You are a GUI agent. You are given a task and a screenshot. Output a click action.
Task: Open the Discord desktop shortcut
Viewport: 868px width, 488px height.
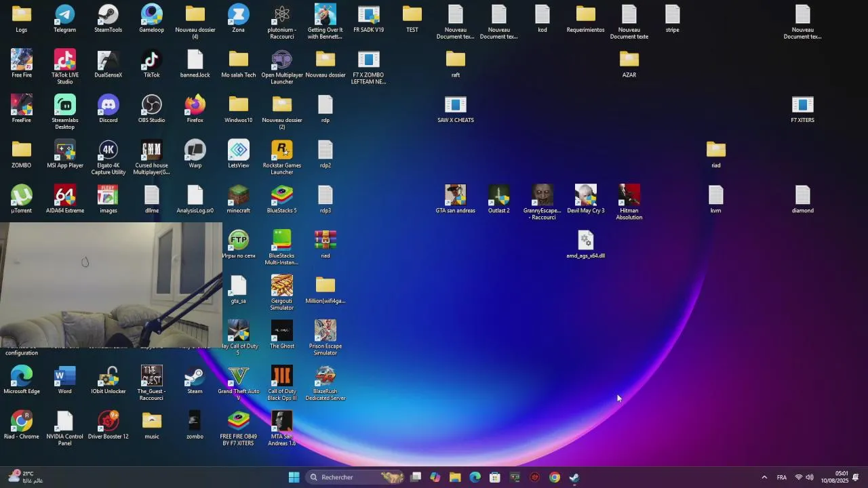108,108
